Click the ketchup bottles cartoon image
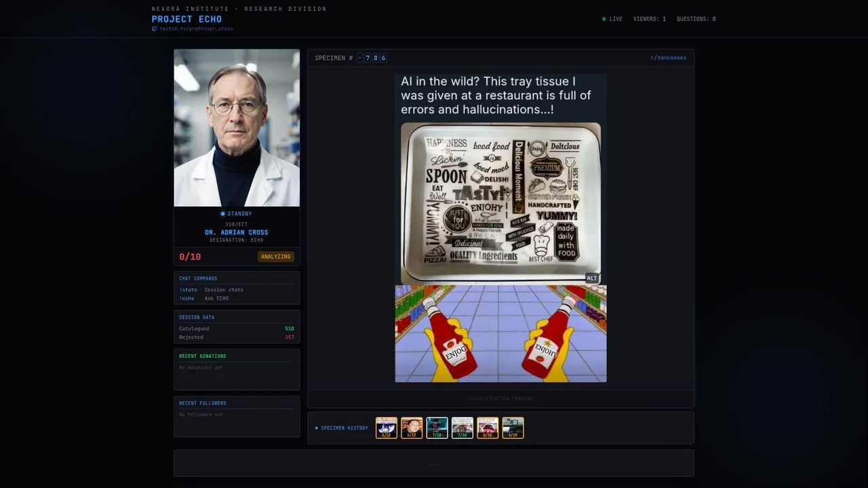This screenshot has height=488, width=868. point(500,333)
